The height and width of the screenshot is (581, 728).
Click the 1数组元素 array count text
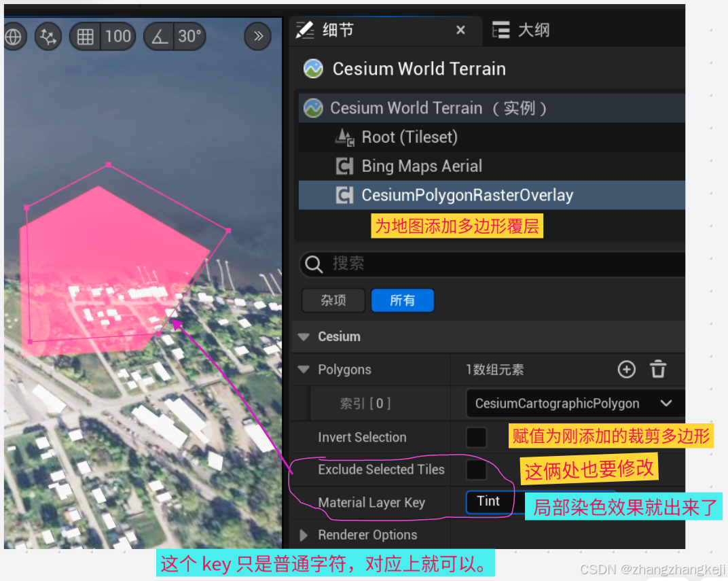[x=495, y=370]
